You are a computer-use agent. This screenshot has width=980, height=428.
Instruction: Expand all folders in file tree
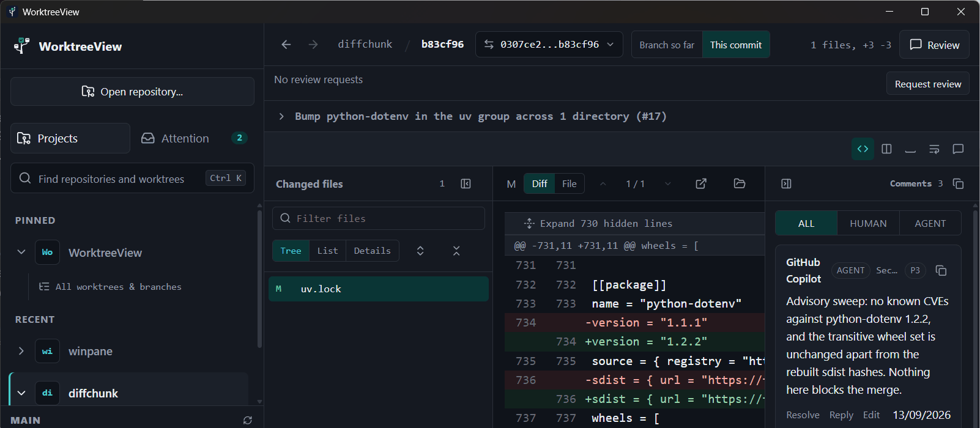[420, 251]
